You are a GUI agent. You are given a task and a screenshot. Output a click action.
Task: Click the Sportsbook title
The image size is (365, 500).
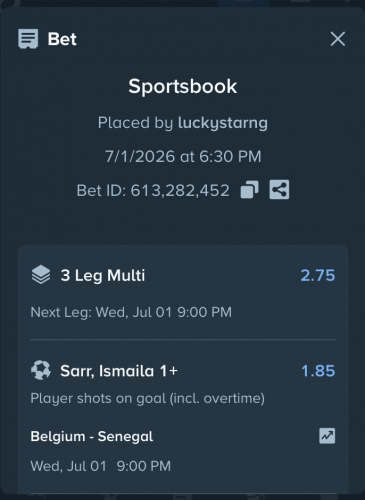pyautogui.click(x=183, y=86)
